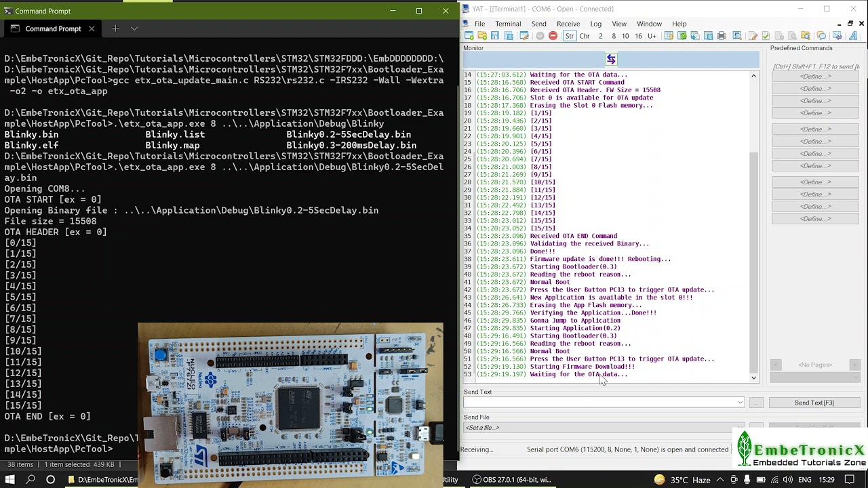
Task: Switch to the Command Prompt tab
Action: point(53,28)
